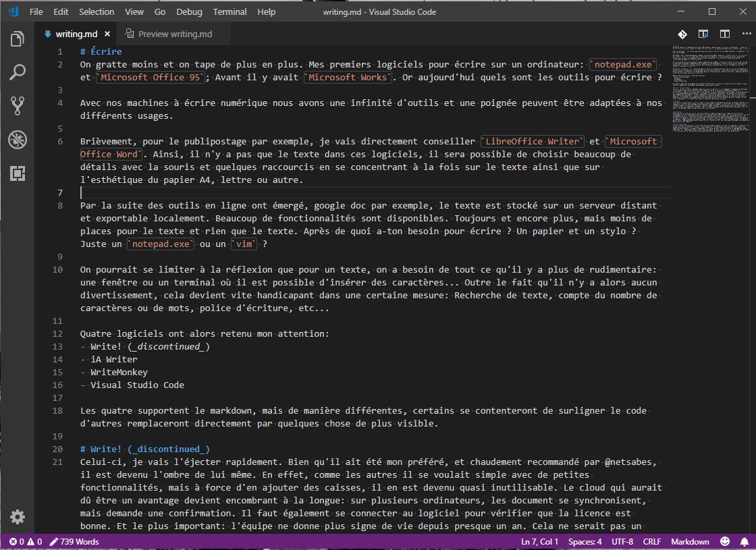
Task: Click the '# Écrire' heading on line 1
Action: [101, 51]
